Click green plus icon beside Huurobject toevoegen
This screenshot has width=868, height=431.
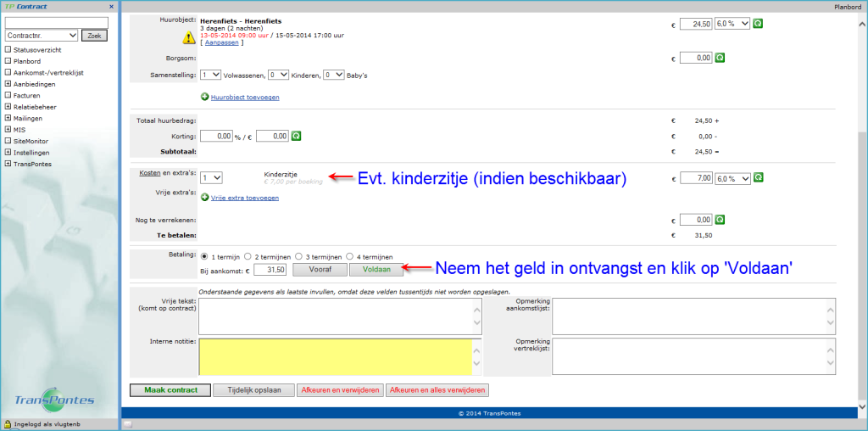[205, 97]
